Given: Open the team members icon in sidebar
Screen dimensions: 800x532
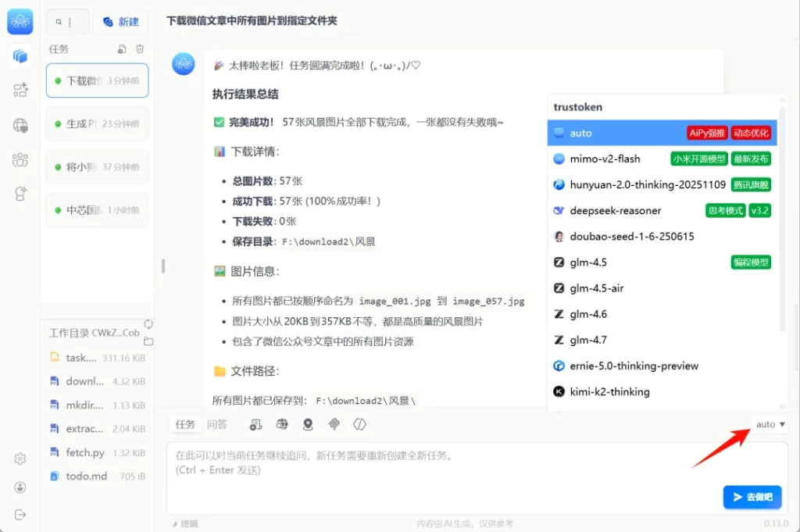Looking at the screenshot, I should click(x=20, y=160).
